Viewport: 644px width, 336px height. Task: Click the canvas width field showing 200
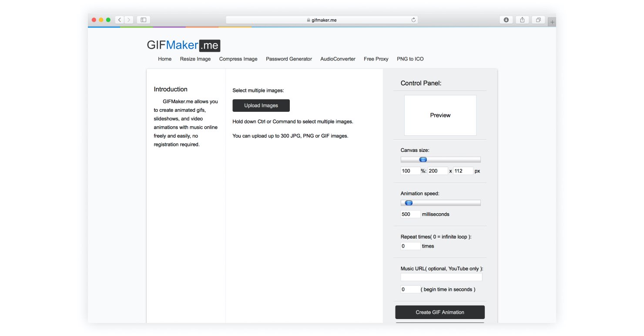[438, 171]
